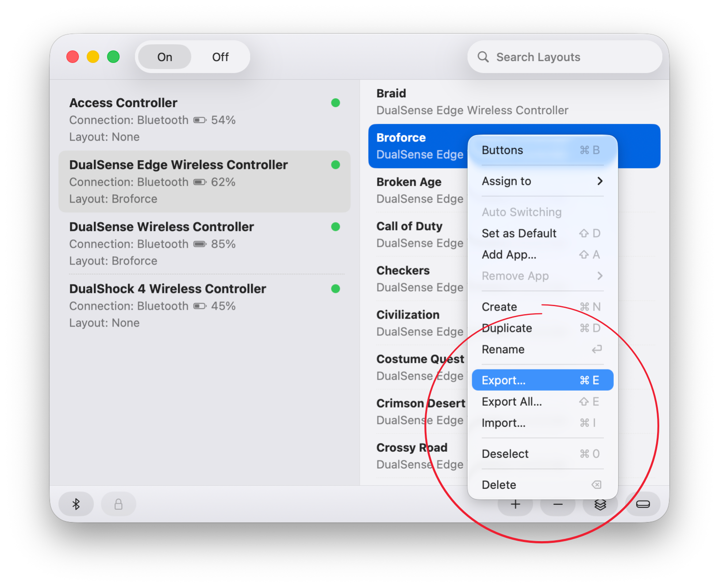719x588 pixels.
Task: Select Access Controller in device list
Action: pyautogui.click(x=204, y=119)
